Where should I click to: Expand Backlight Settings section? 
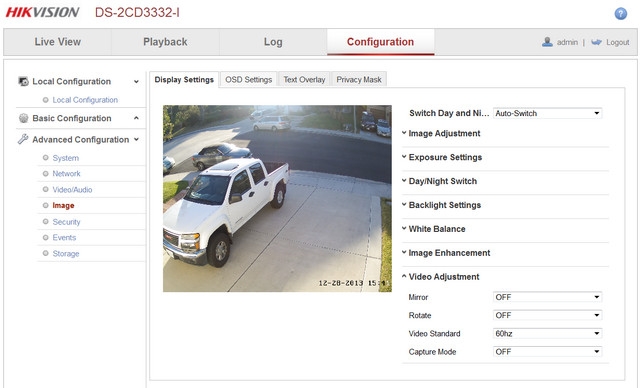click(x=444, y=205)
